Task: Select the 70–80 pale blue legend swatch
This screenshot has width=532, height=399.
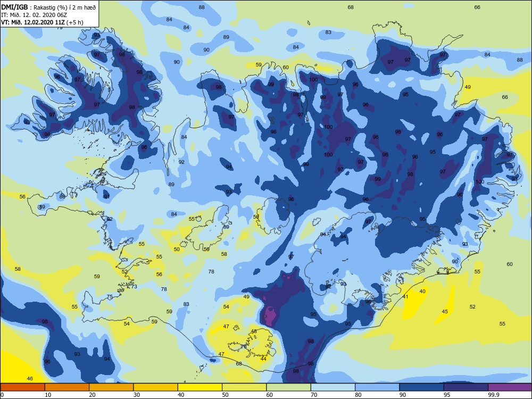Action: point(333,387)
